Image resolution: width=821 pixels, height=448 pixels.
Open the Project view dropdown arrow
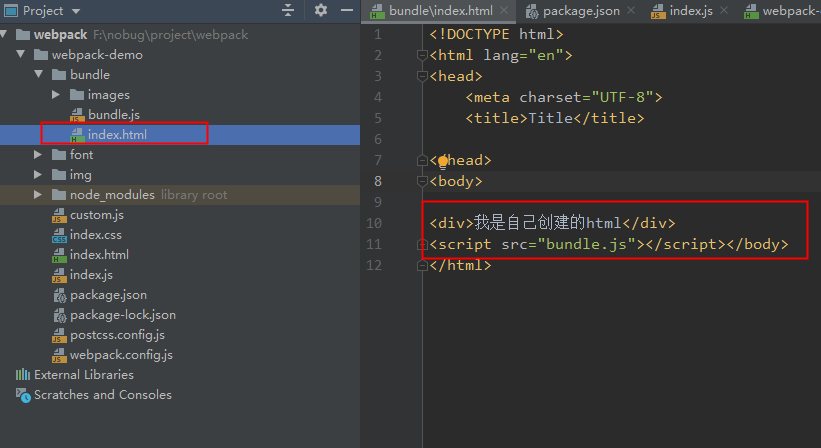(x=76, y=11)
